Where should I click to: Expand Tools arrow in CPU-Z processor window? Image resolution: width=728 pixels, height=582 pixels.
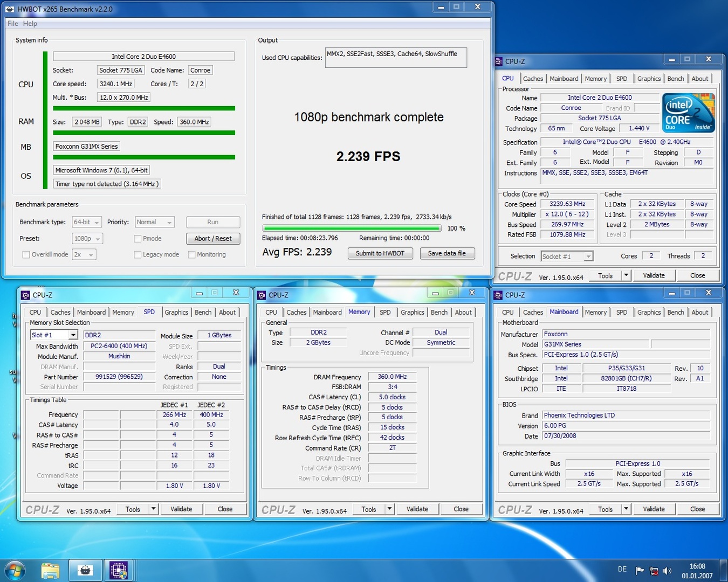click(x=626, y=275)
